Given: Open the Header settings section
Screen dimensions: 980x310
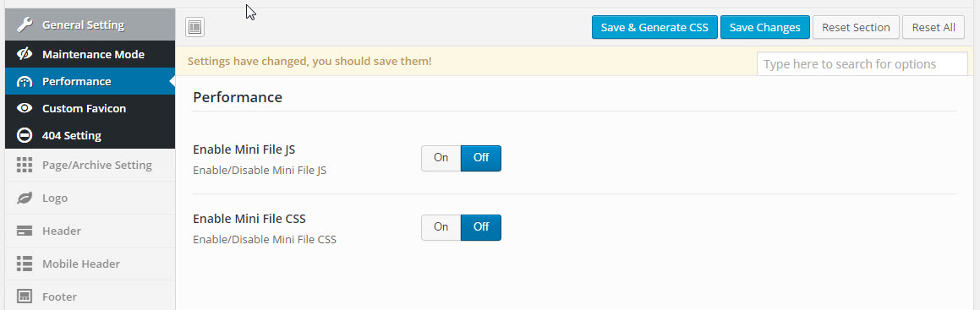Looking at the screenshot, I should click(90, 231).
